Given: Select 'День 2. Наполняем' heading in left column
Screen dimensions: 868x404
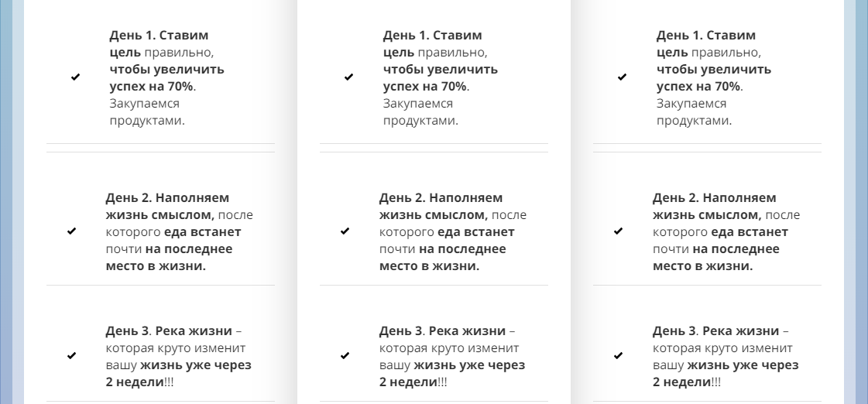Looking at the screenshot, I should click(x=167, y=197).
